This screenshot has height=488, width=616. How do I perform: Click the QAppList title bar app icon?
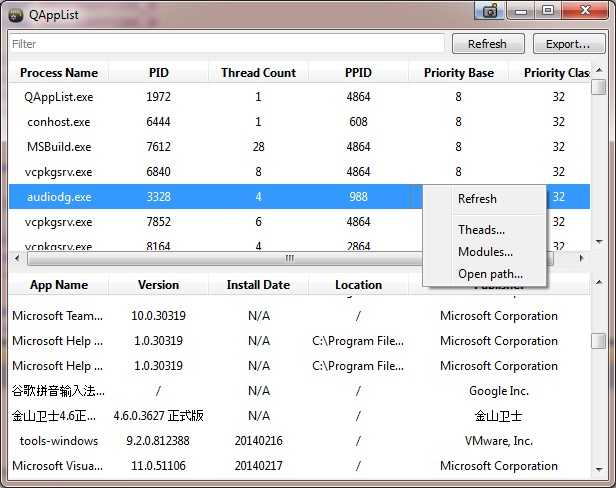[x=16, y=15]
